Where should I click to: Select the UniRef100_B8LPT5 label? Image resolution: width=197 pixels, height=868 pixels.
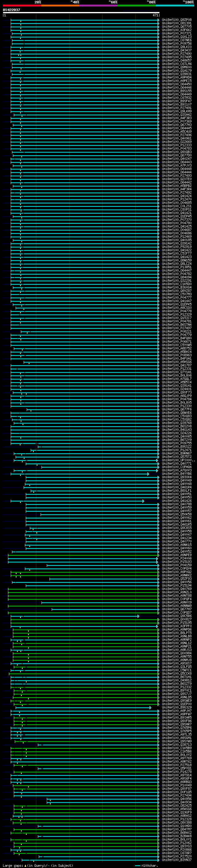click(177, 633)
